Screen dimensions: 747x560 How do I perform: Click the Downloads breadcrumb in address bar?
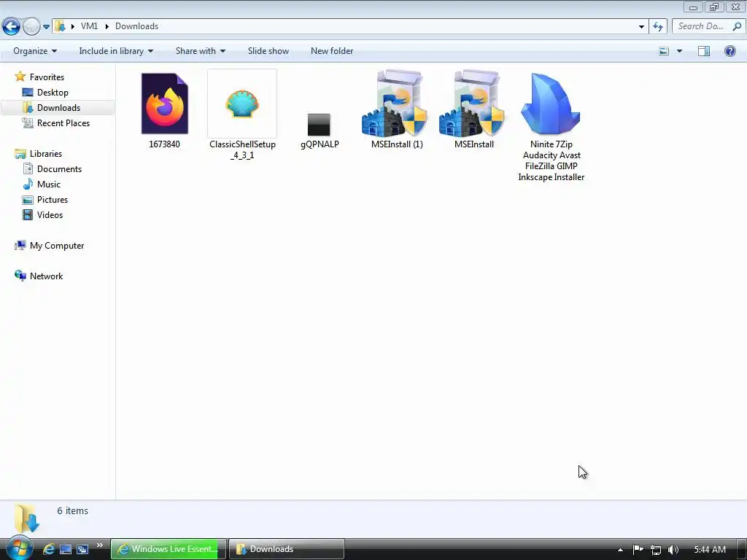tap(136, 26)
